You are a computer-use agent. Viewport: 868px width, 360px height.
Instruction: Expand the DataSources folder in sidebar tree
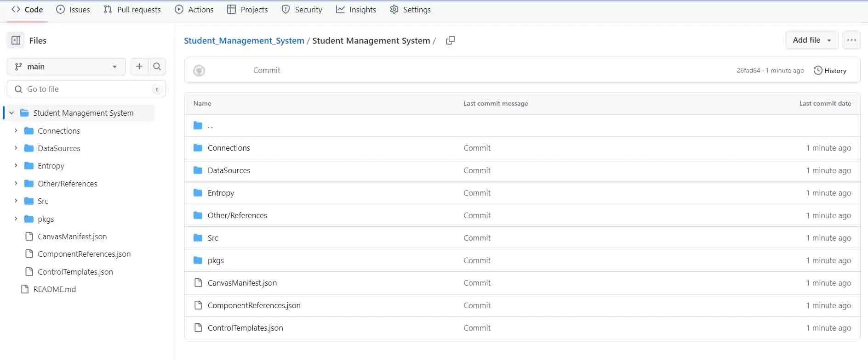[16, 148]
